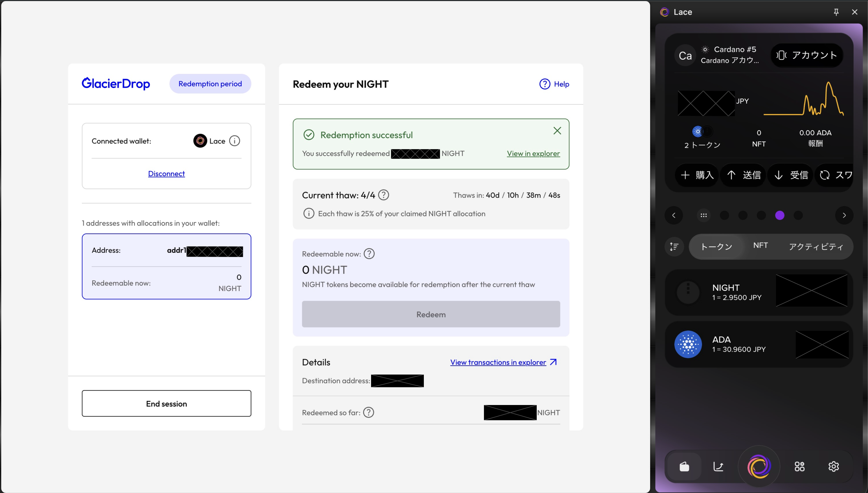868x493 pixels.
Task: Open the Help icon in Redeem panel
Action: [x=545, y=84]
